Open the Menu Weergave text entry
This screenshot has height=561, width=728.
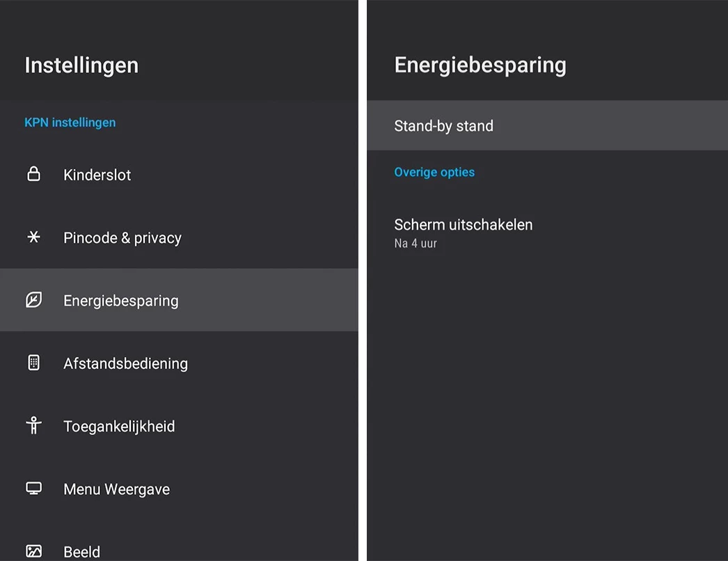[116, 489]
